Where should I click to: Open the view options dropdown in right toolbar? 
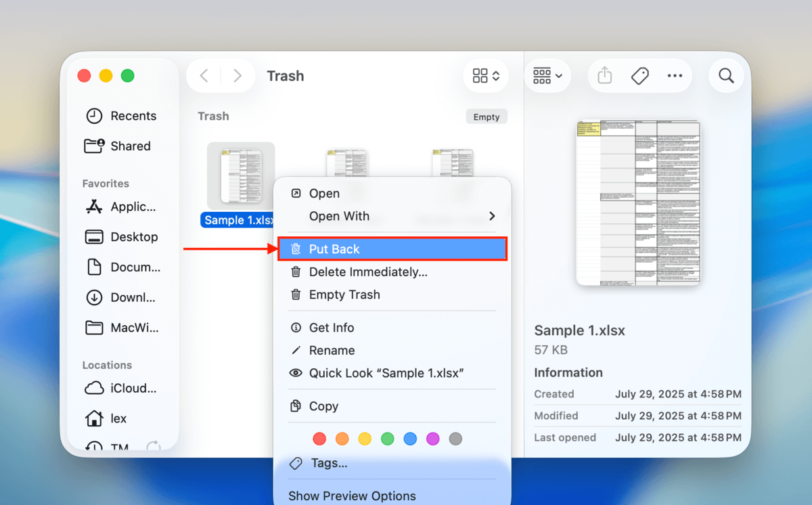click(x=547, y=75)
